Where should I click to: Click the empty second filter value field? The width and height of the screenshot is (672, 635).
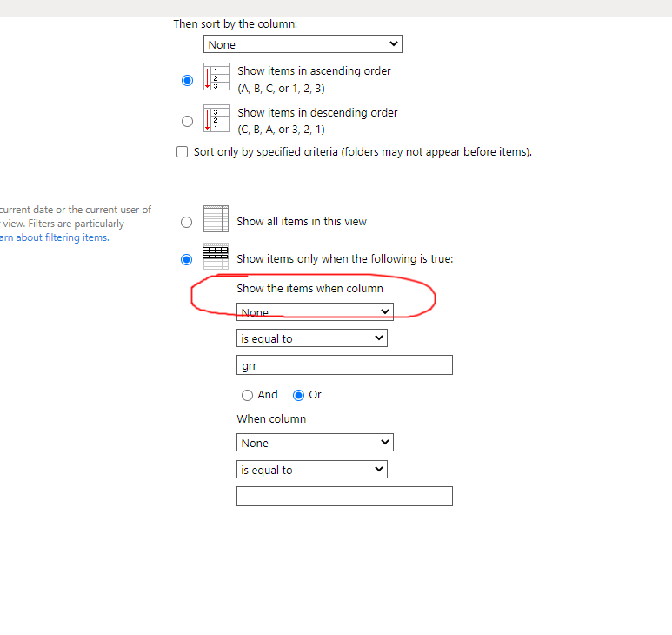pyautogui.click(x=344, y=496)
